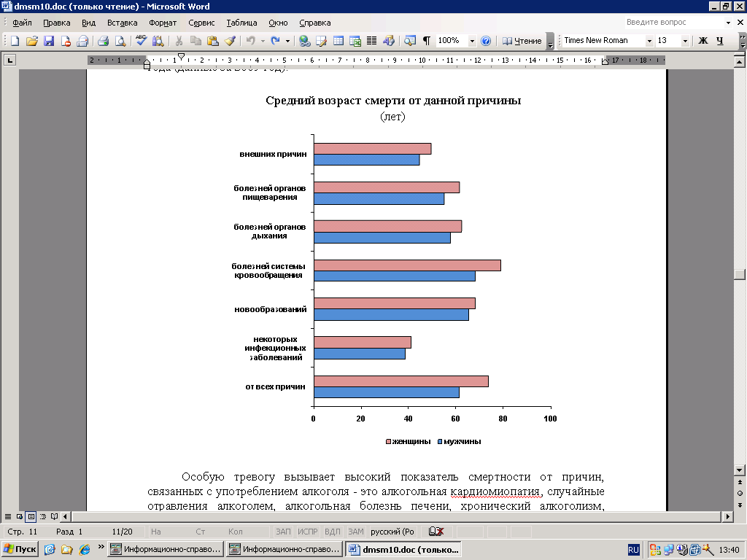The image size is (747, 560).
Task: Open the Research pane icon
Action: pos(158,41)
